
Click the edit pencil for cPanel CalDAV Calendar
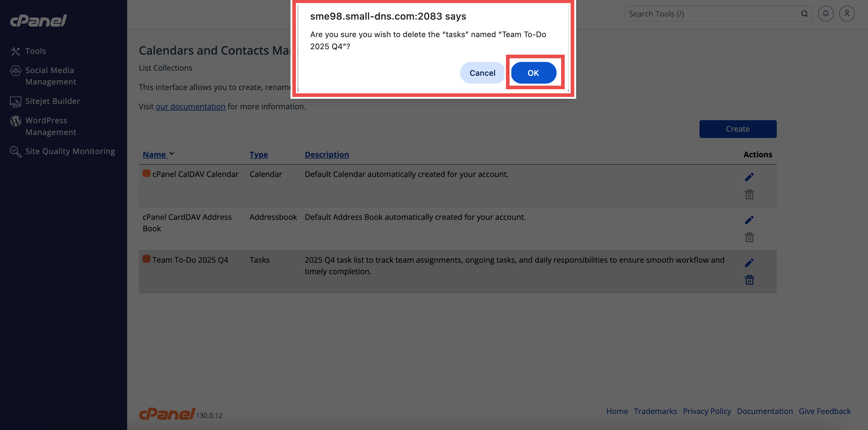(749, 177)
